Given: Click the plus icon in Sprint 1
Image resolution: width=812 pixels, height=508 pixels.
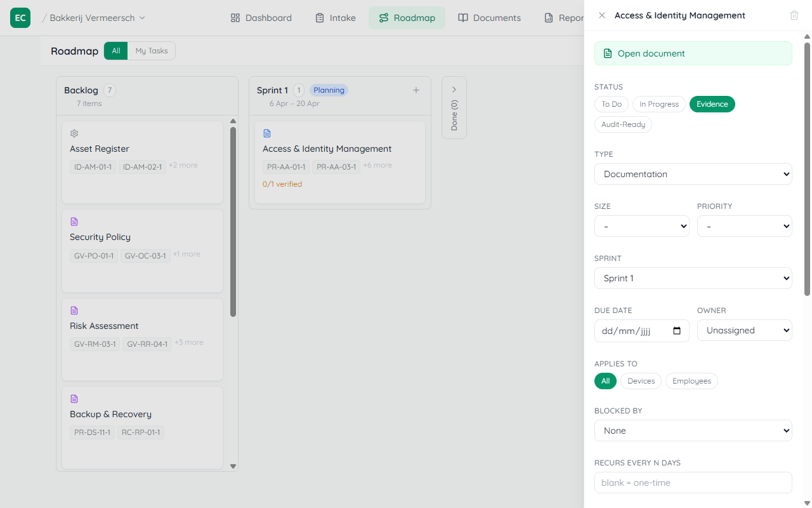Looking at the screenshot, I should pos(416,90).
